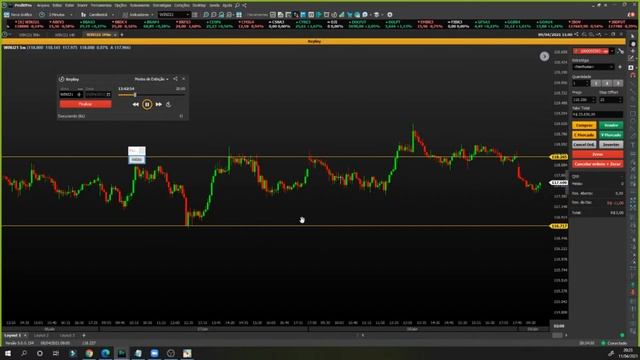Click the WINJ21 asset field in Replay
This screenshot has height=360, width=640.
click(x=71, y=94)
